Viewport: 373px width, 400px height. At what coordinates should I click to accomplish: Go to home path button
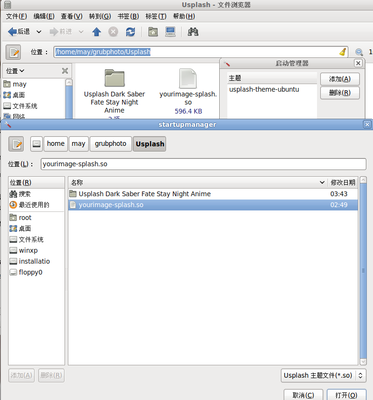(55, 144)
